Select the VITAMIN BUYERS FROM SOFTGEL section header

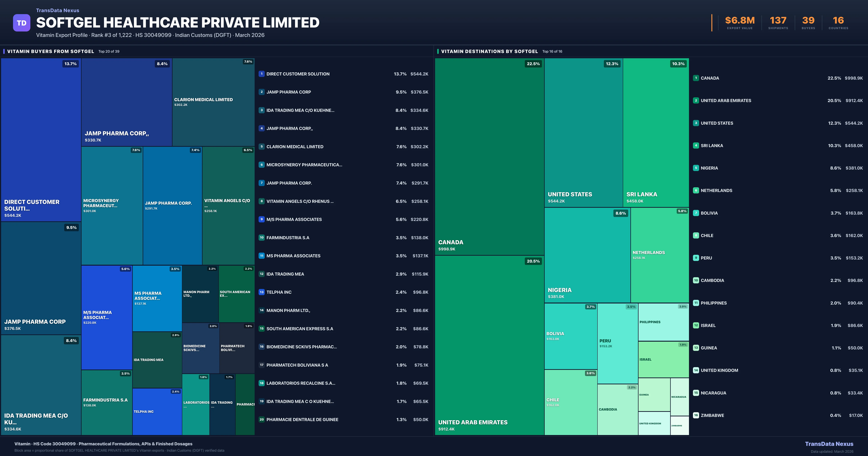click(51, 51)
